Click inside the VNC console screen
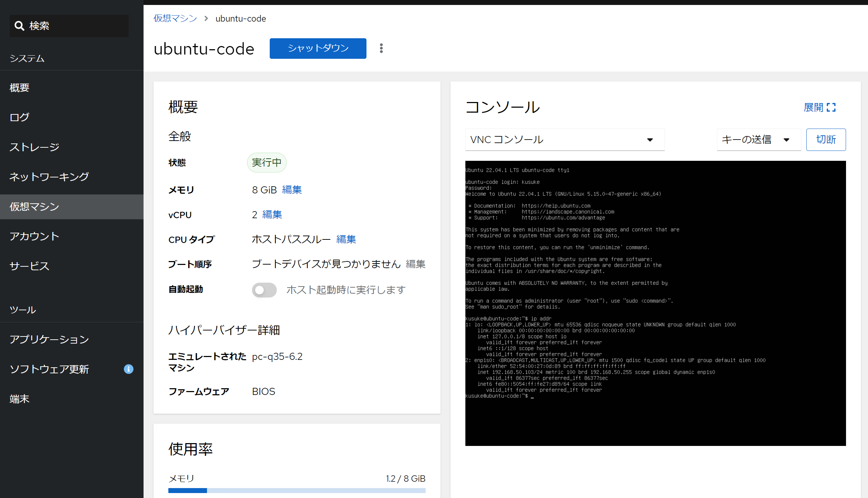Image resolution: width=868 pixels, height=498 pixels. (x=655, y=303)
